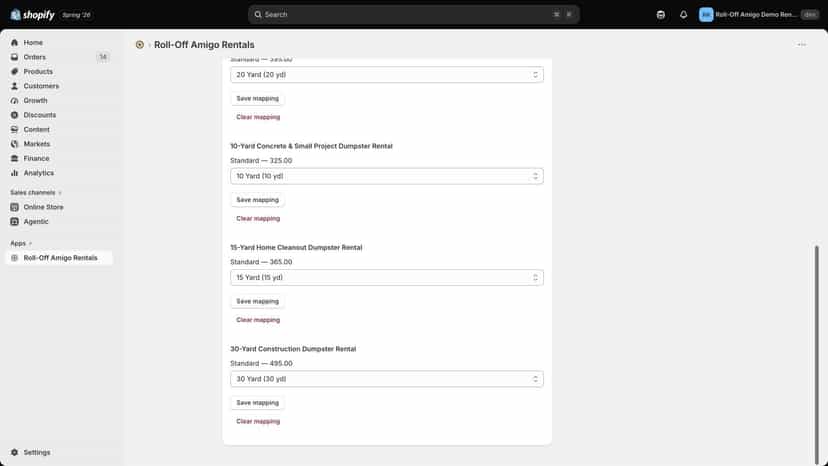Click heading 15-Yard Home Cleanout Dumpster Rental
Image resolution: width=828 pixels, height=466 pixels.
click(296, 247)
